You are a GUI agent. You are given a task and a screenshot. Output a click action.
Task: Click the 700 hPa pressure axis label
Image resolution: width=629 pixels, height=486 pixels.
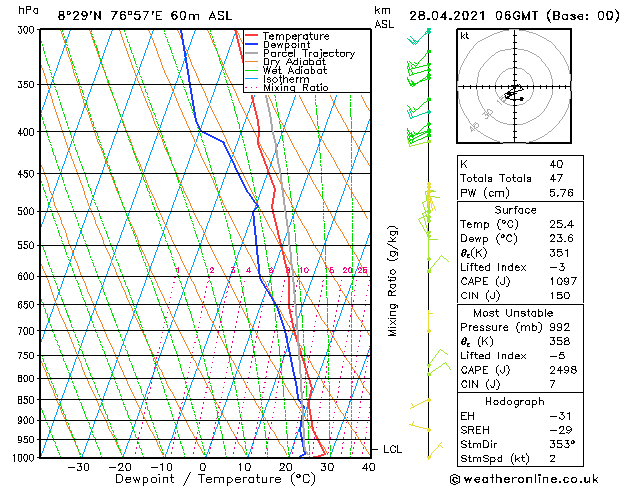(x=27, y=331)
